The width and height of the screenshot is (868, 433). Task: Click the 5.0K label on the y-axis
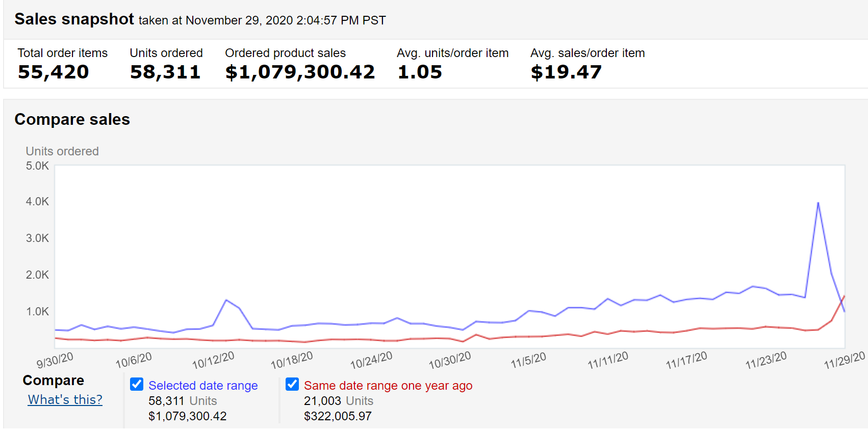[x=37, y=166]
